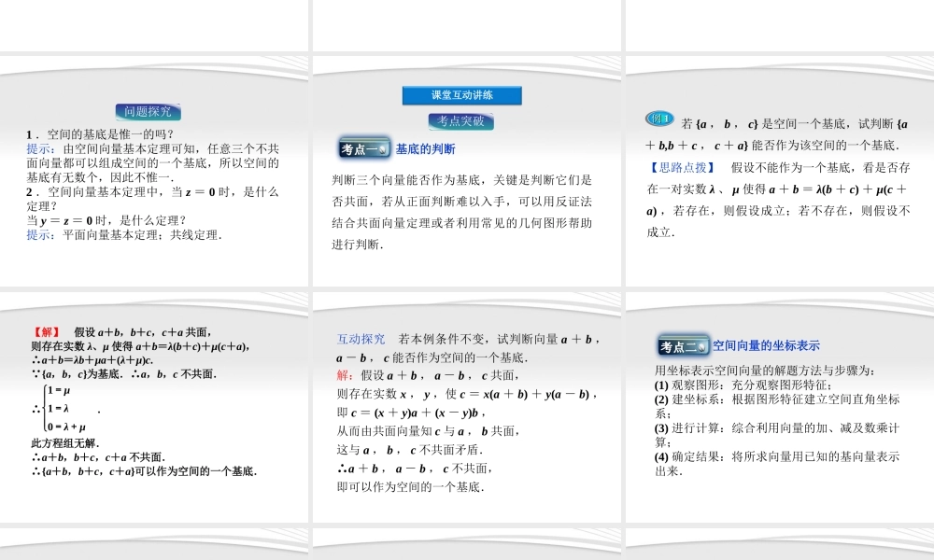Click step (2) 建坐标系
Image resolution: width=934 pixels, height=560 pixels.
click(777, 406)
